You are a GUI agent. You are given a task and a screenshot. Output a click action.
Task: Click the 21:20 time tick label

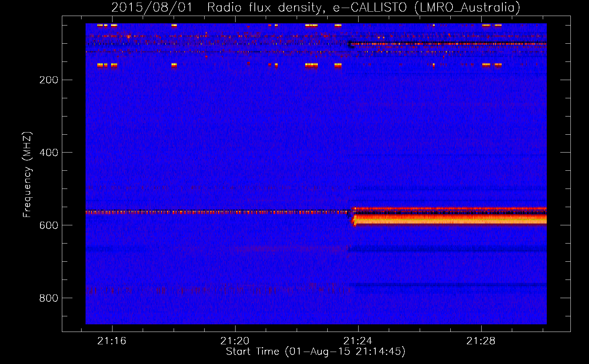click(x=235, y=341)
